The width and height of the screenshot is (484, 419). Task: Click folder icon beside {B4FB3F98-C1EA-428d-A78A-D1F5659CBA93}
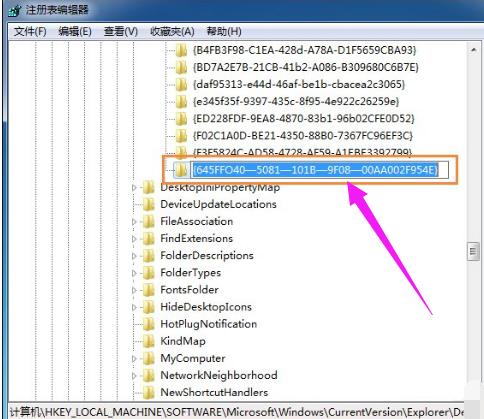click(x=181, y=50)
